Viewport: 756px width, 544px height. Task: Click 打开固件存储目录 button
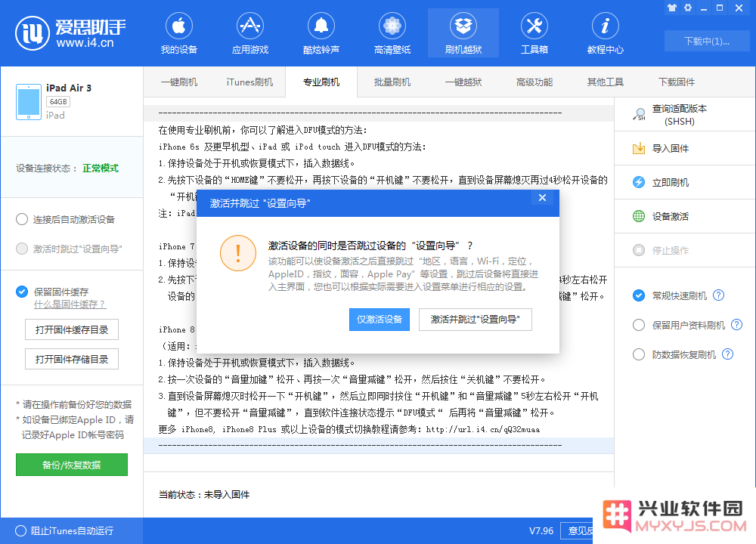click(72, 359)
